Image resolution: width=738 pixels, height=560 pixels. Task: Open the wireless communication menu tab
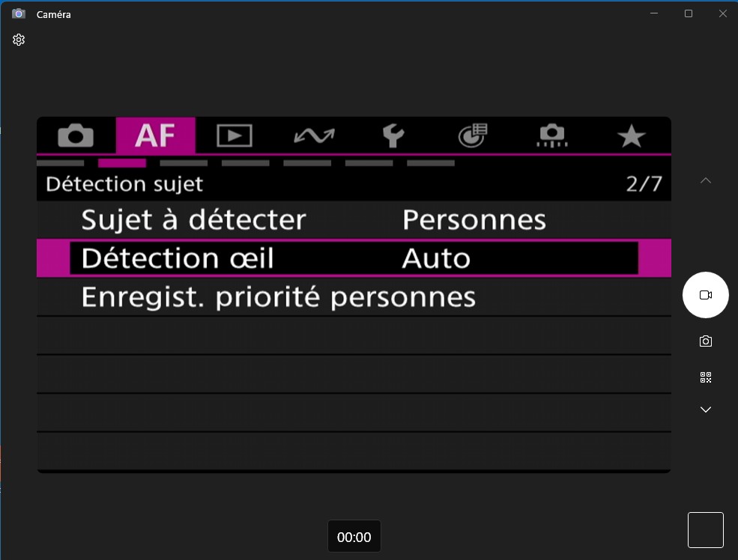point(314,136)
